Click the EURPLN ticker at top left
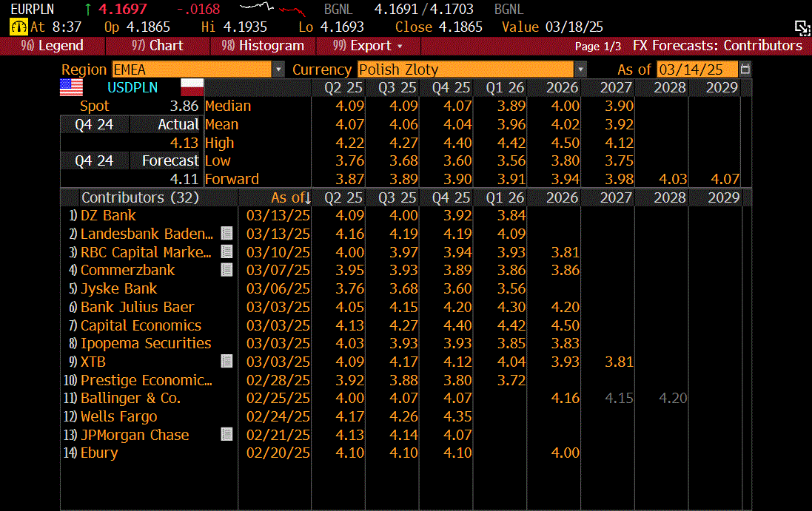The width and height of the screenshot is (812, 511). 32,10
